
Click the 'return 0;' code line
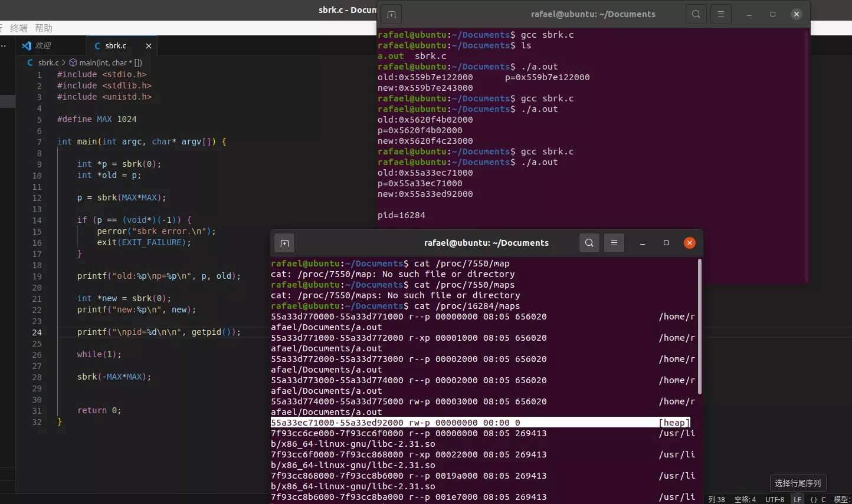99,410
